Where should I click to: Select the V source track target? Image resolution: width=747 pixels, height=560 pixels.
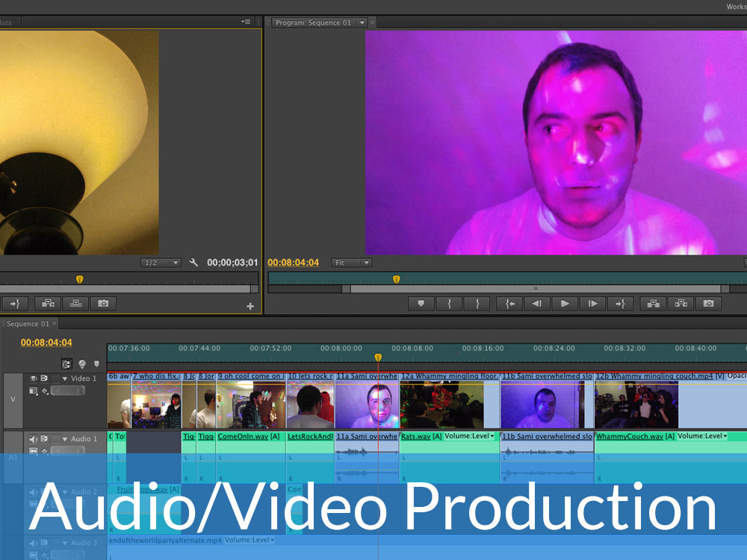point(13,399)
